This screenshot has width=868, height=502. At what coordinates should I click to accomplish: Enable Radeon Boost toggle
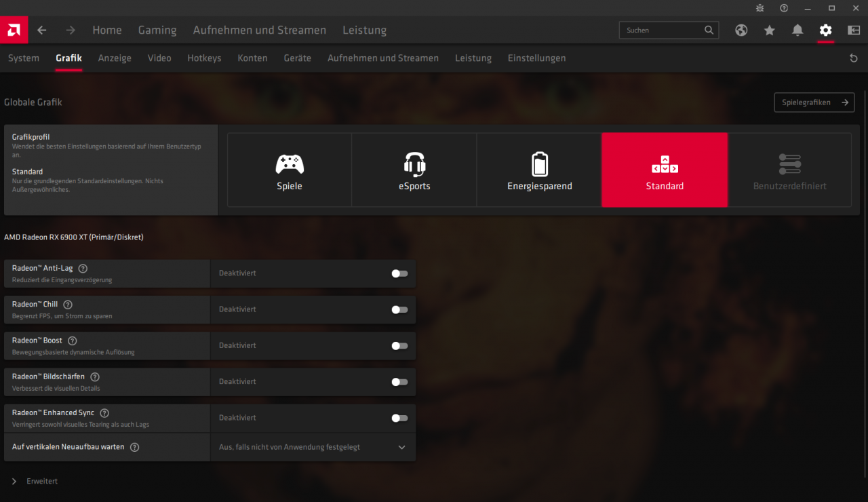tap(399, 345)
